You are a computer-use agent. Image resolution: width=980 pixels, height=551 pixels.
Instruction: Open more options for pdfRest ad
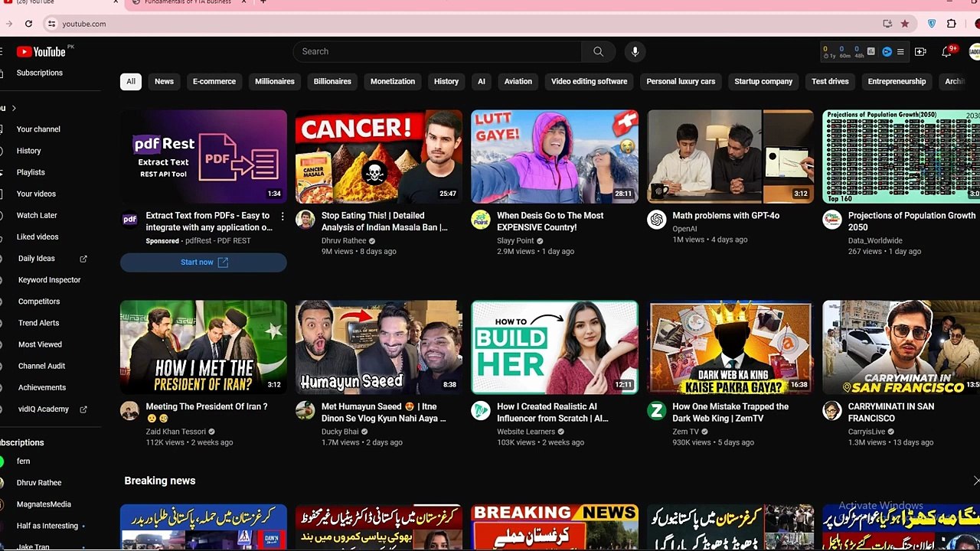[x=283, y=217]
